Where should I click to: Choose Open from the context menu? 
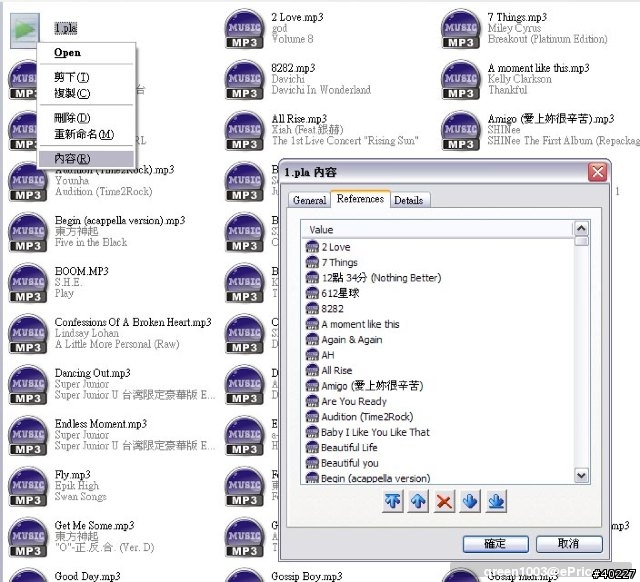[86, 53]
